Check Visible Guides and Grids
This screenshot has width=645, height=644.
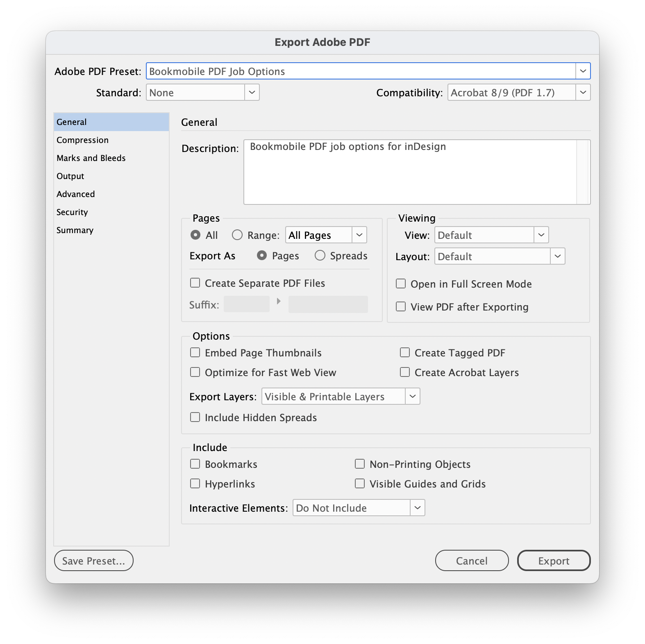(x=360, y=484)
